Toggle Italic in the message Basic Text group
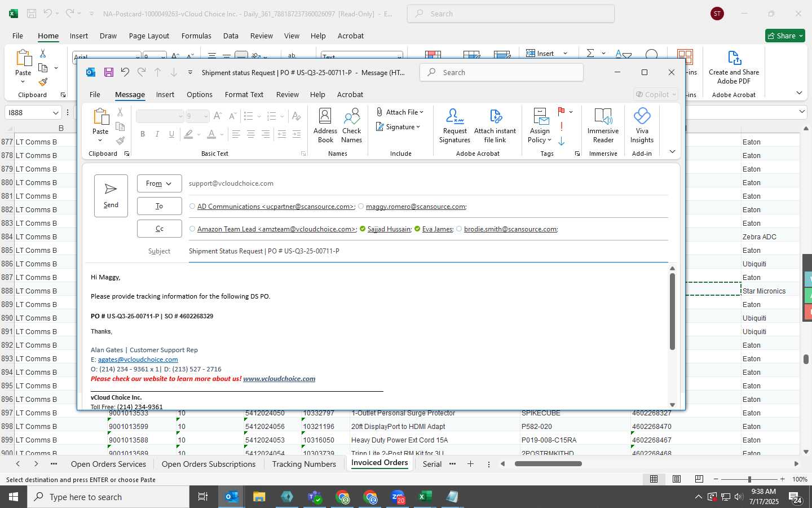812x508 pixels. [x=157, y=134]
